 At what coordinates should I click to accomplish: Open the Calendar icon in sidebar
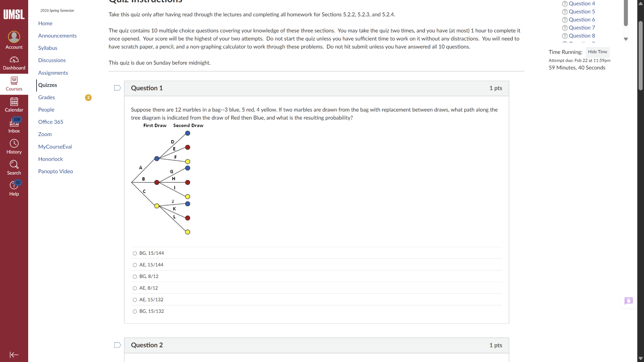coord(14,102)
